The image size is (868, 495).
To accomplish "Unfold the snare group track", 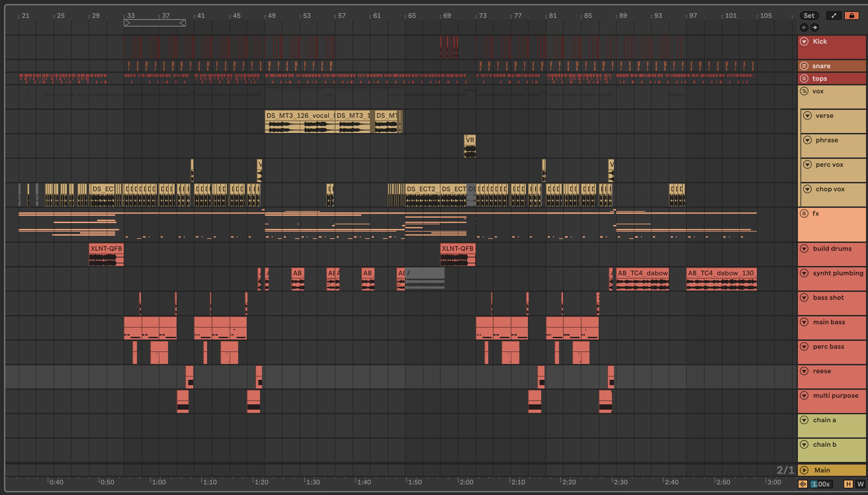I will (804, 66).
